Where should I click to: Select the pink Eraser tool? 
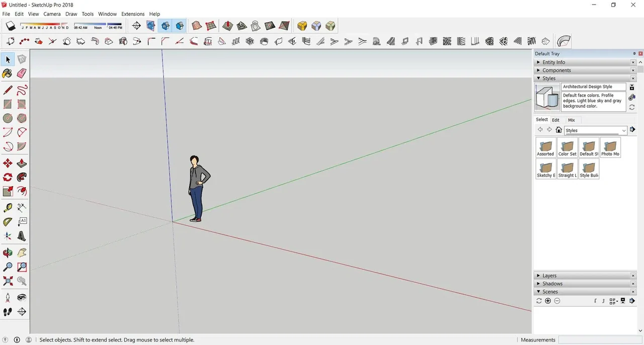22,74
